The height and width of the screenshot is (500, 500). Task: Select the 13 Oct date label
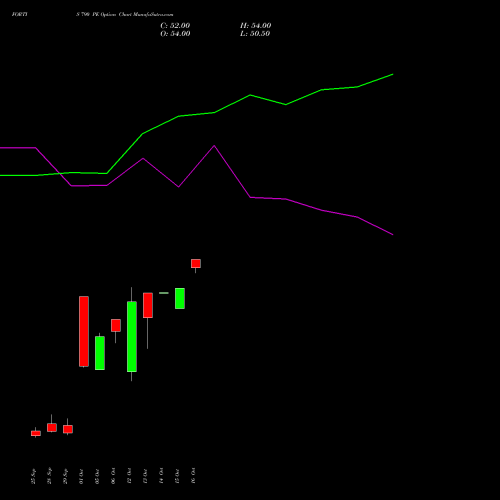tap(145, 476)
